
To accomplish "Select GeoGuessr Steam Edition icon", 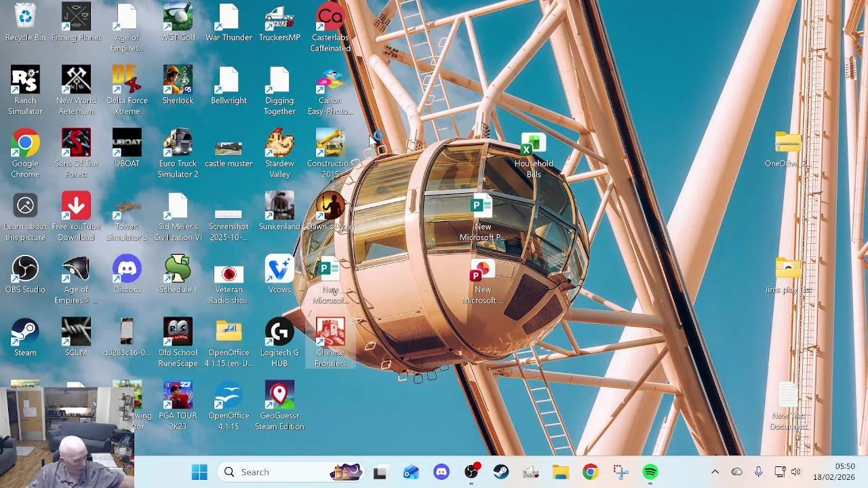I will (279, 406).
